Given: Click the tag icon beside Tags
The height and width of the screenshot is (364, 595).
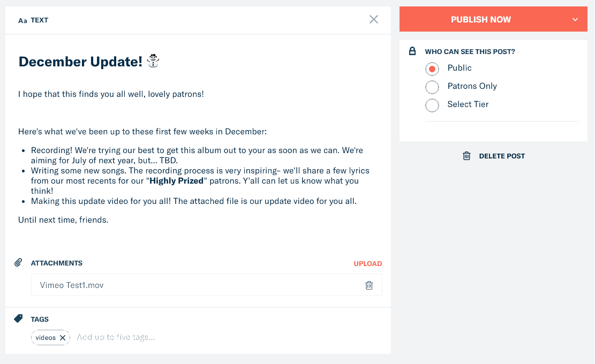Looking at the screenshot, I should 18,318.
